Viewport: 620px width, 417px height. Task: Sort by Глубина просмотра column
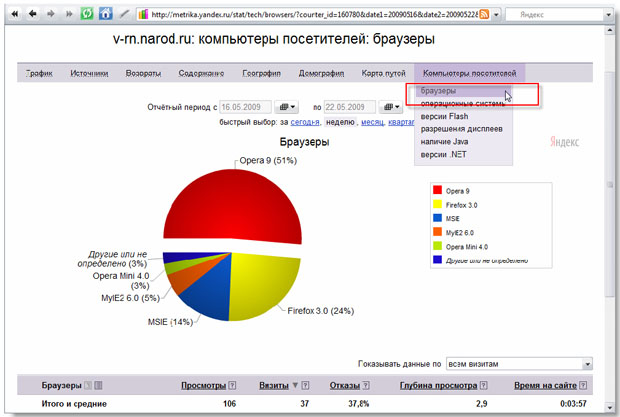439,385
